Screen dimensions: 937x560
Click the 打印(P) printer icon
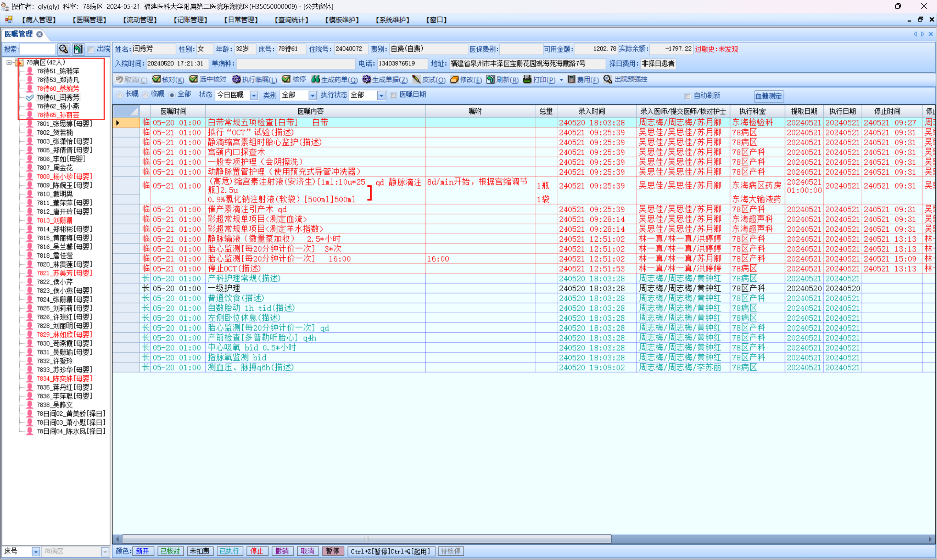[x=527, y=79]
